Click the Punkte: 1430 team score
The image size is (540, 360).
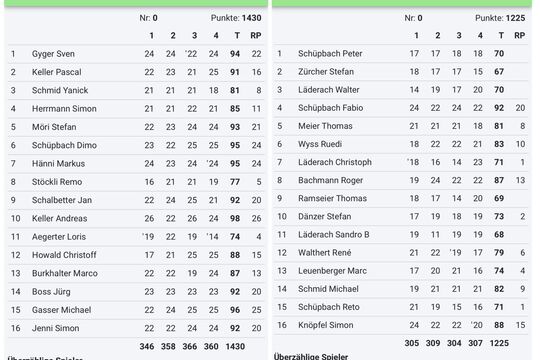coord(236,18)
